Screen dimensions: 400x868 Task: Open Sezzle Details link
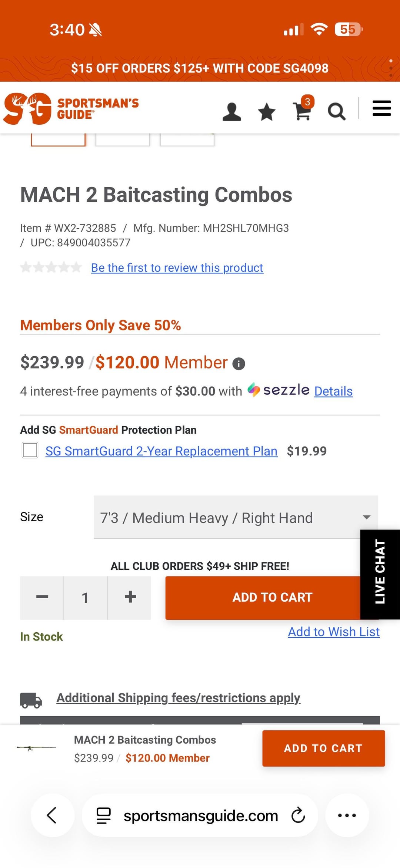(x=333, y=391)
